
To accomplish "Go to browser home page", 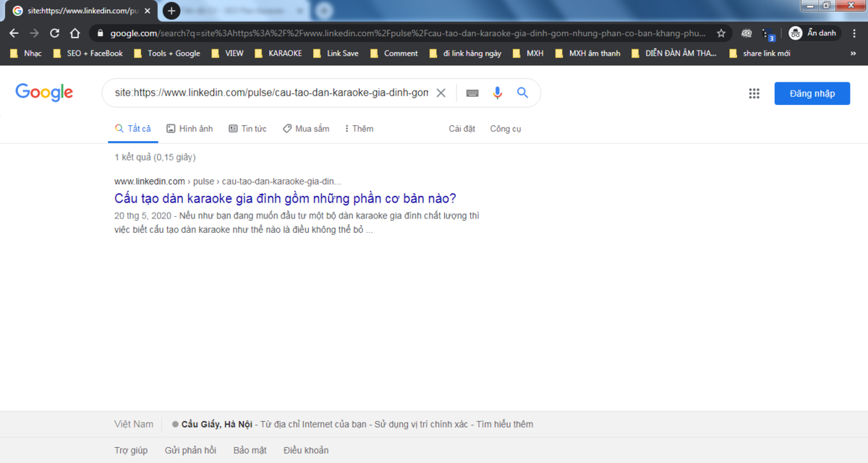I will [75, 33].
